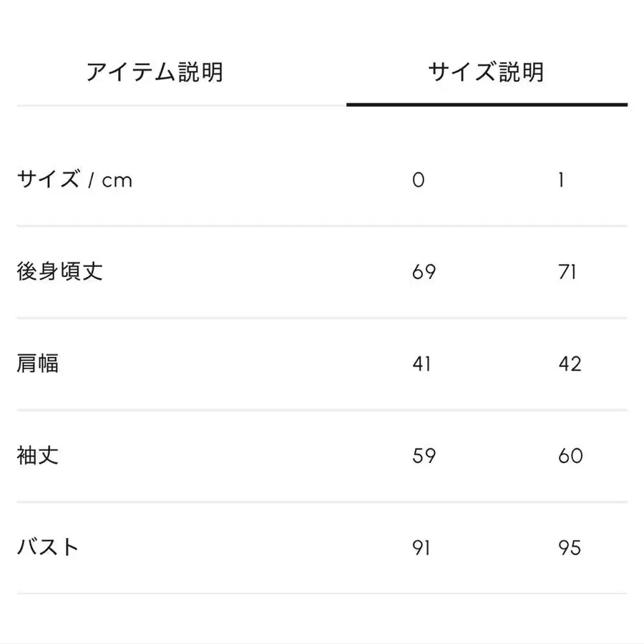Select the サイズ説明 tab
Viewport: 644px width, 644px height.
(485, 70)
